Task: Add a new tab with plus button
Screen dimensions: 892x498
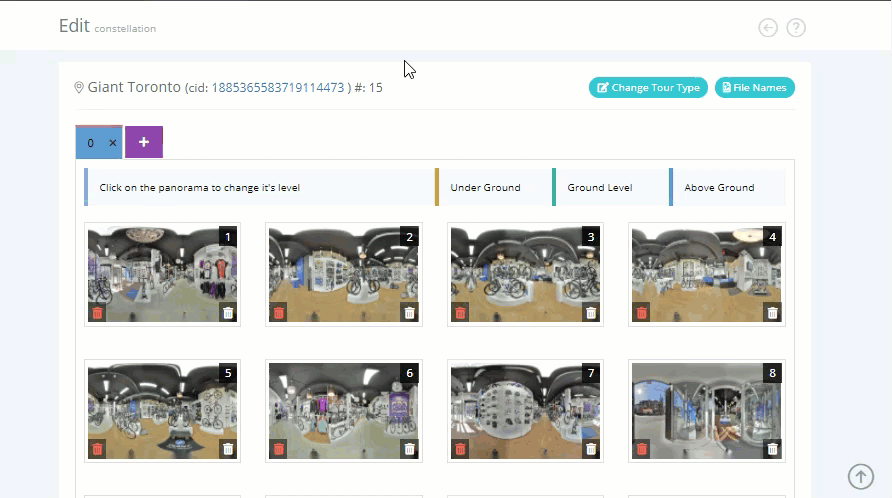Action: tap(144, 142)
